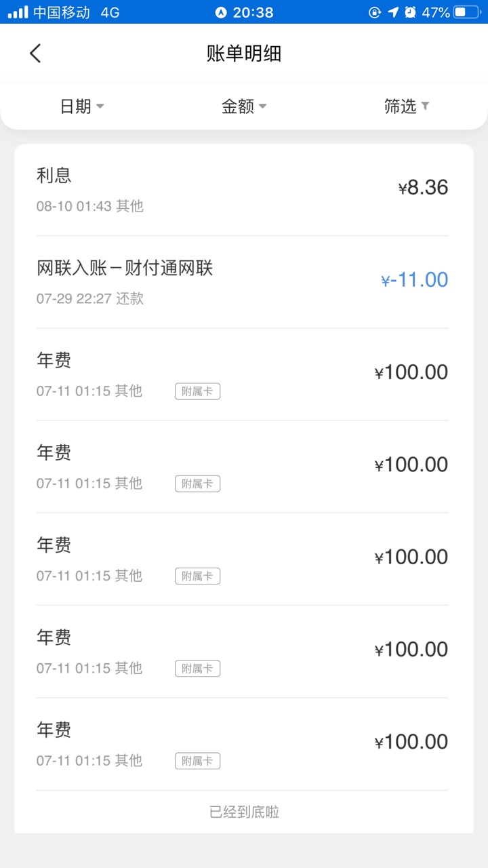This screenshot has width=488, height=868.
Task: Tap the navigation indicator beside the clock
Action: (x=220, y=12)
